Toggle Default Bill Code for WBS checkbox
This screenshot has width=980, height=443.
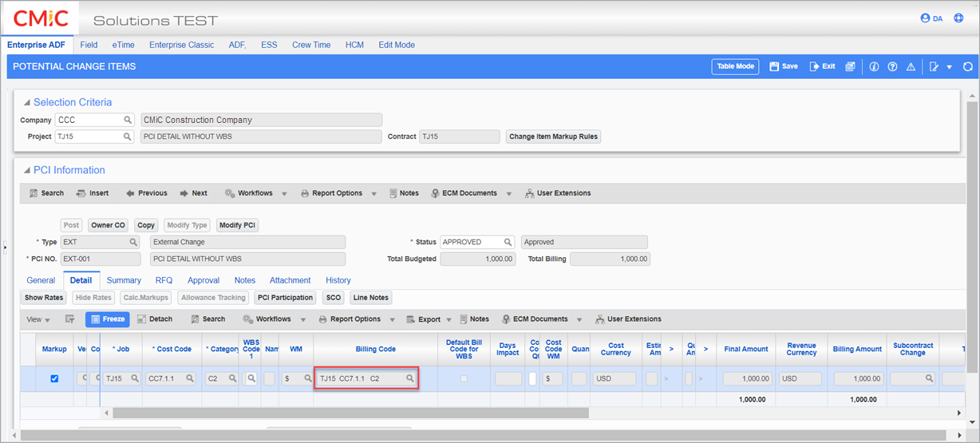click(x=464, y=379)
